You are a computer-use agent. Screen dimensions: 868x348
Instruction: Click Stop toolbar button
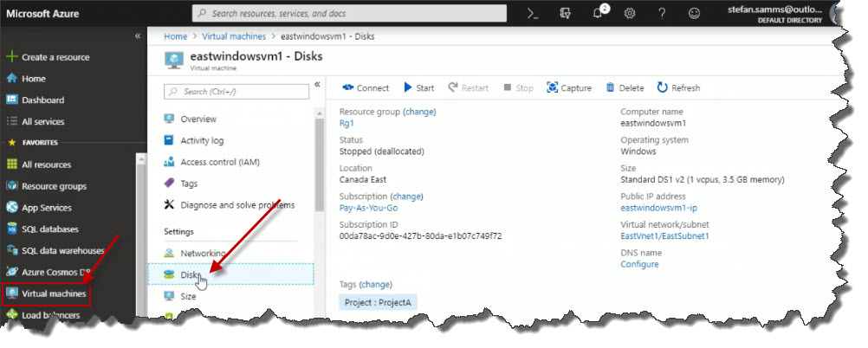point(518,88)
